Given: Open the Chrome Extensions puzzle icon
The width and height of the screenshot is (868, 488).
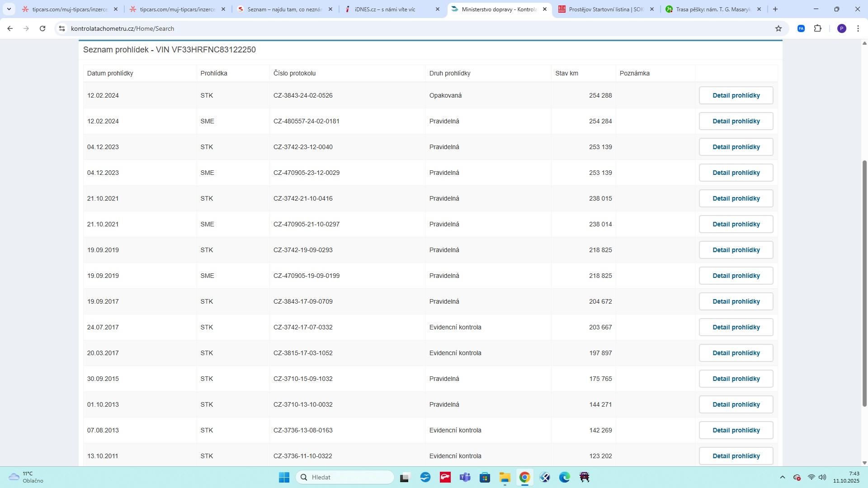Looking at the screenshot, I should tap(817, 28).
